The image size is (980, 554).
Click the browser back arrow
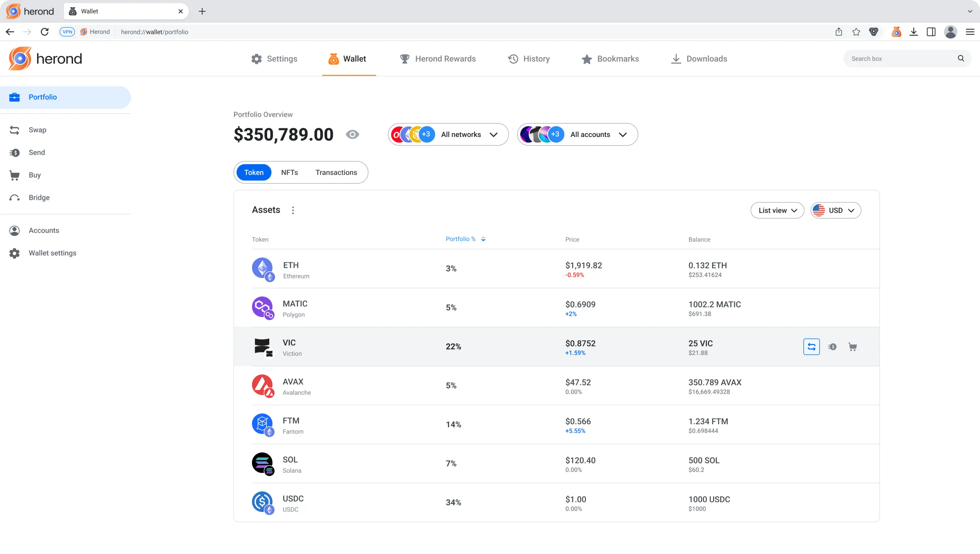pos(10,32)
